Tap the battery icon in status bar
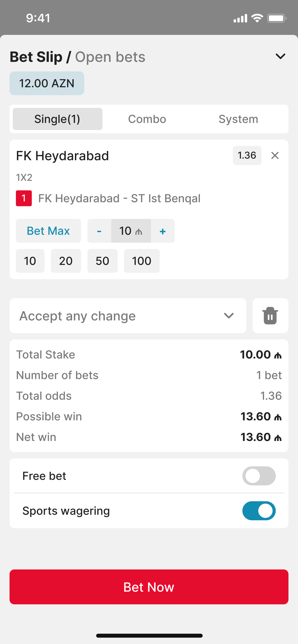Screen dimensions: 298x644 277,18
